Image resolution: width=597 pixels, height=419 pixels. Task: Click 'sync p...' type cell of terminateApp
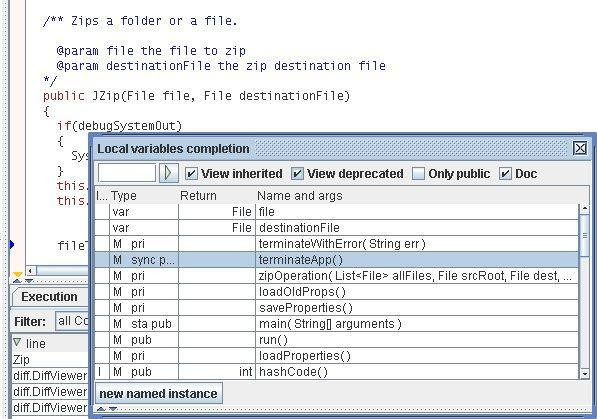coord(144,260)
